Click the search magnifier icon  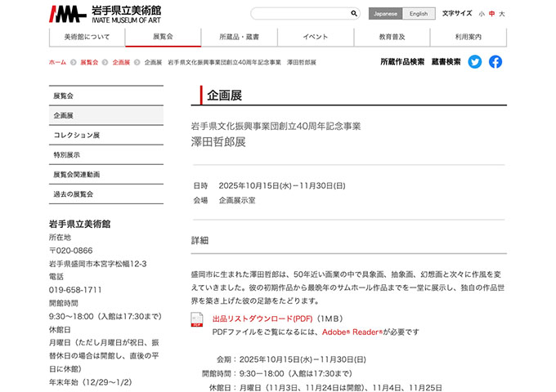click(x=354, y=14)
